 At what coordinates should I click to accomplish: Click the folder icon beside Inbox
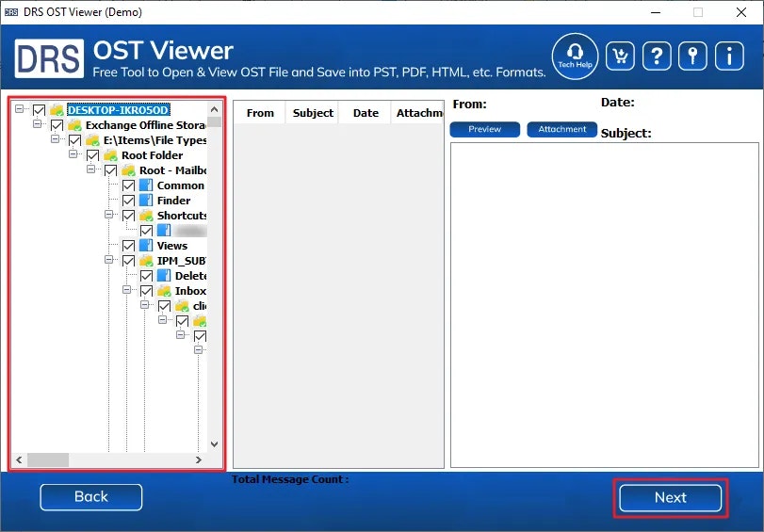coord(164,291)
